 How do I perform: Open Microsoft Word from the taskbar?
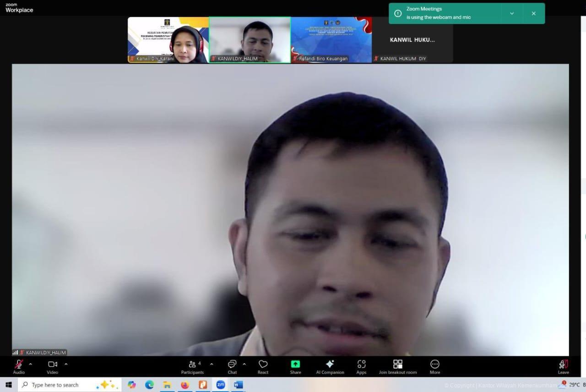click(x=238, y=385)
